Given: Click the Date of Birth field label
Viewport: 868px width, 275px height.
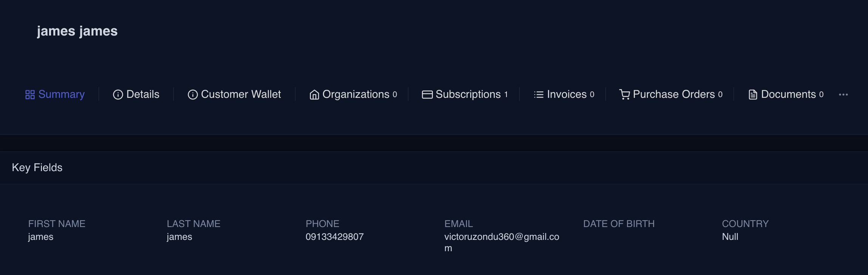Looking at the screenshot, I should 619,224.
